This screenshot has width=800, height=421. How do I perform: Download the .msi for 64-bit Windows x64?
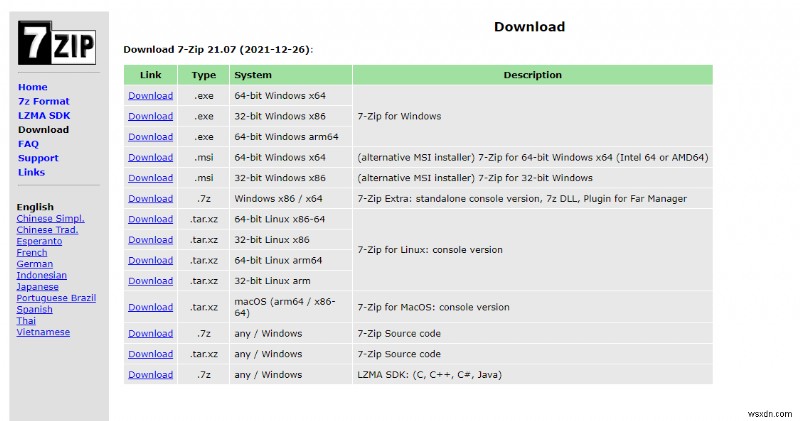coord(151,158)
